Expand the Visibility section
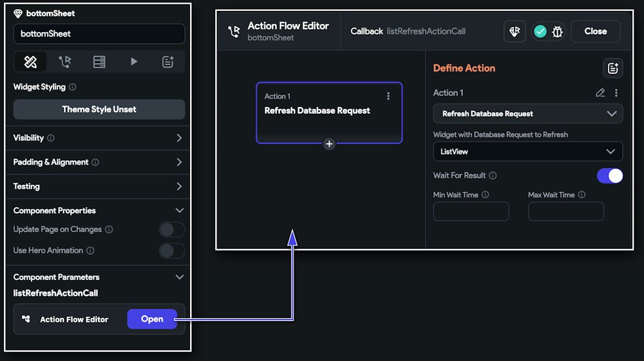 point(179,138)
